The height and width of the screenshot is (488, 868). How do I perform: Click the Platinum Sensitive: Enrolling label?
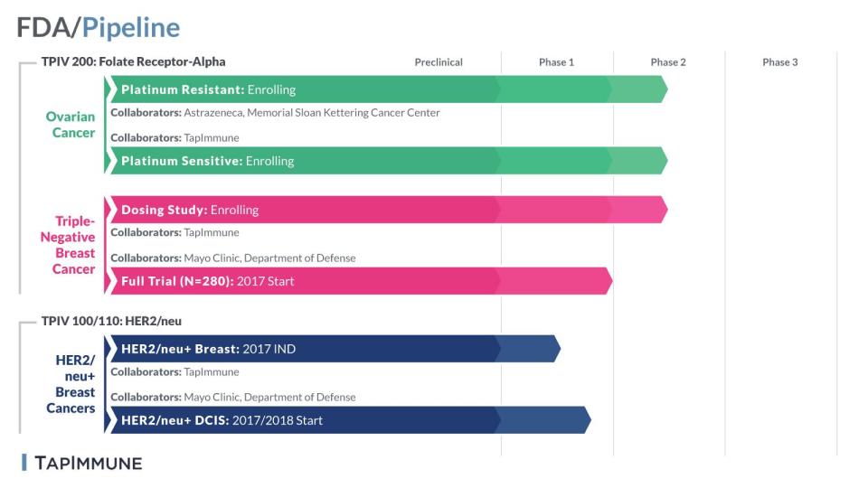coord(208,161)
